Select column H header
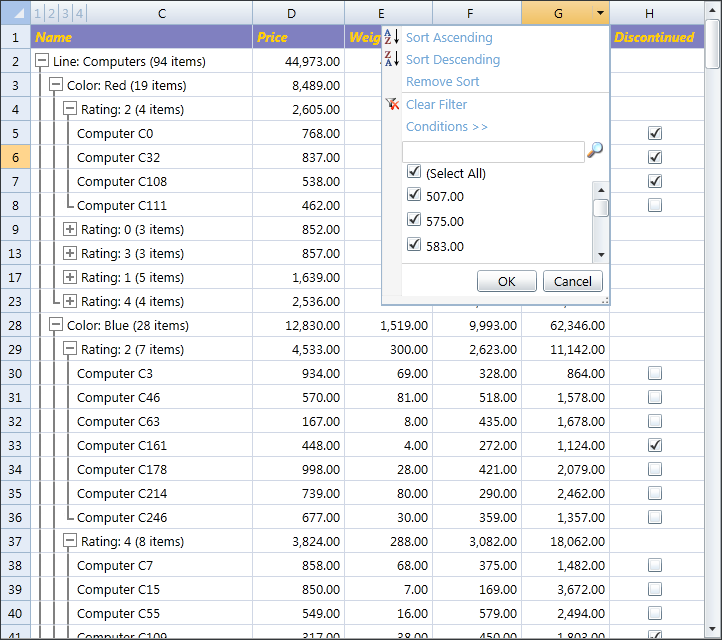This screenshot has width=722, height=640. coord(657,13)
